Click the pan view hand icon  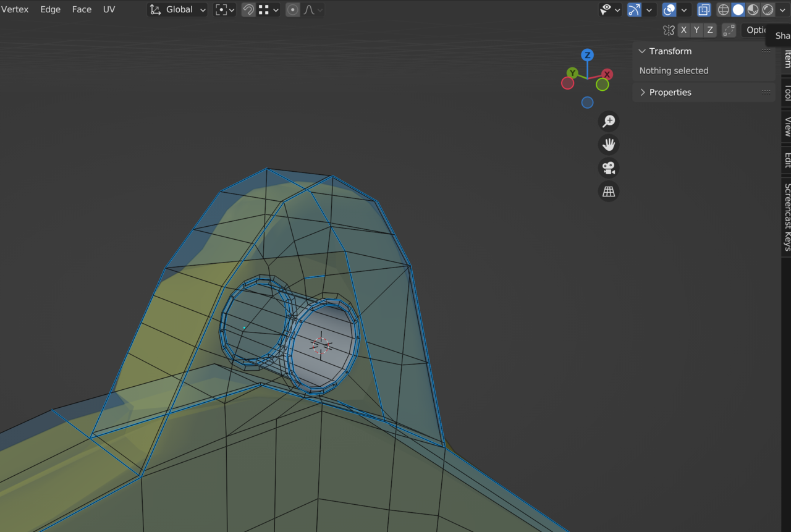tap(609, 145)
